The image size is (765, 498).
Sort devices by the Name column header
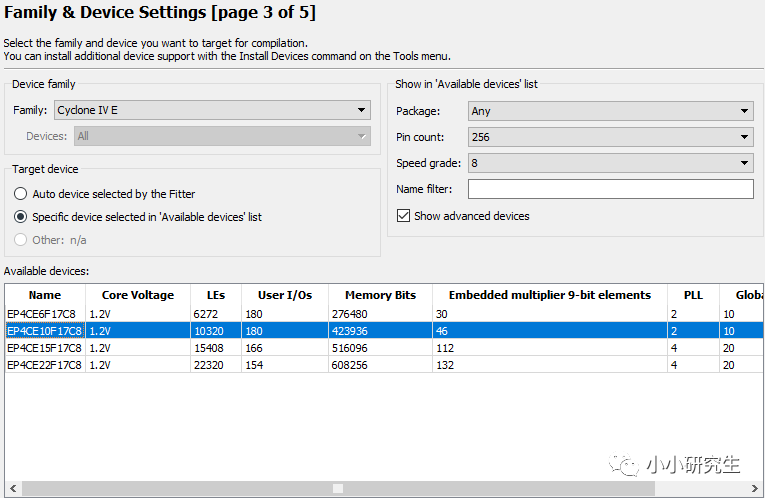pyautogui.click(x=45, y=295)
